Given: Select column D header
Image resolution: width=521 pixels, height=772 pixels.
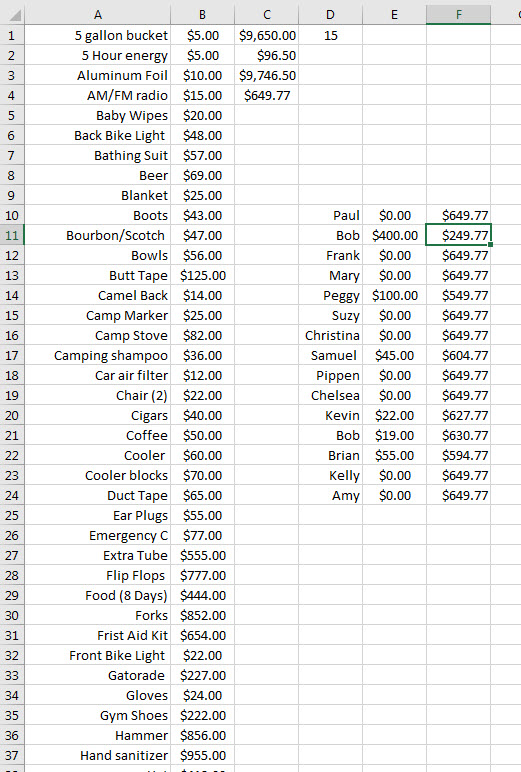Looking at the screenshot, I should coord(330,15).
